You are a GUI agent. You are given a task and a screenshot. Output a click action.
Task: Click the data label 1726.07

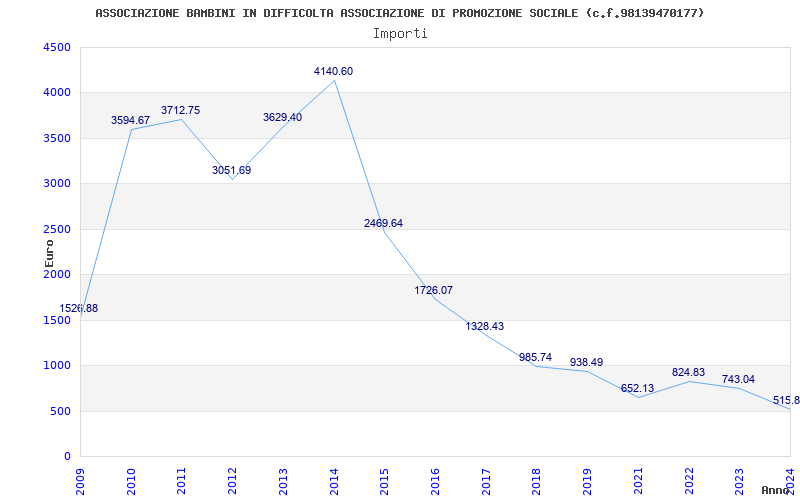[434, 290]
